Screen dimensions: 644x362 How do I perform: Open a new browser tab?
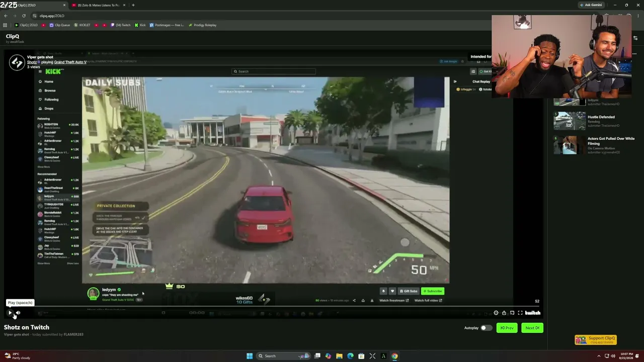pyautogui.click(x=133, y=5)
